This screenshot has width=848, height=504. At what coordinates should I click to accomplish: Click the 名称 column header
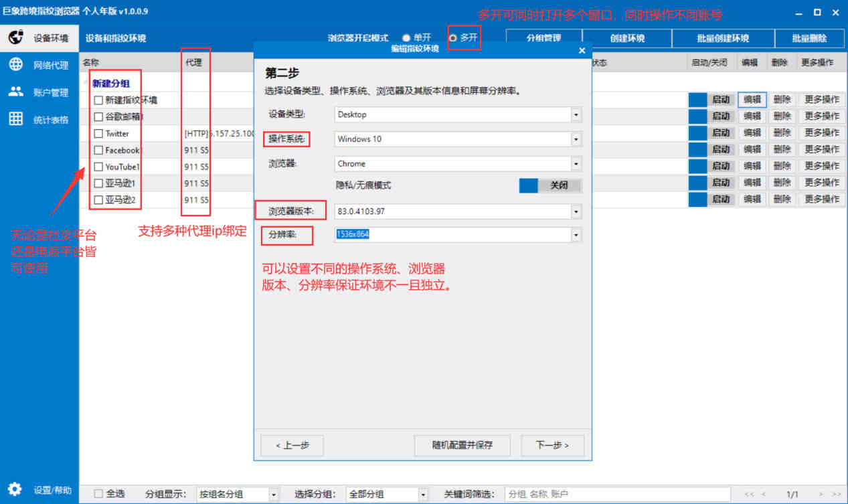[x=91, y=63]
